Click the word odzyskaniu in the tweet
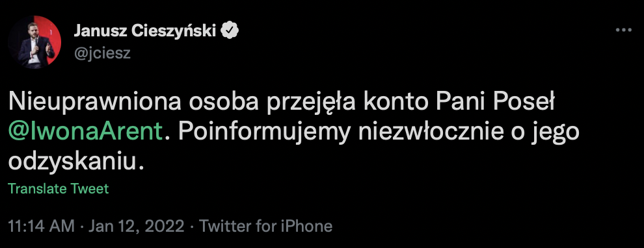Image resolution: width=644 pixels, height=248 pixels. point(77,162)
